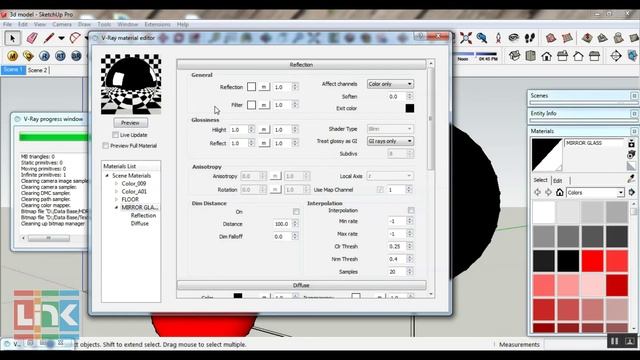Enable the Live Update checkbox

[x=116, y=135]
